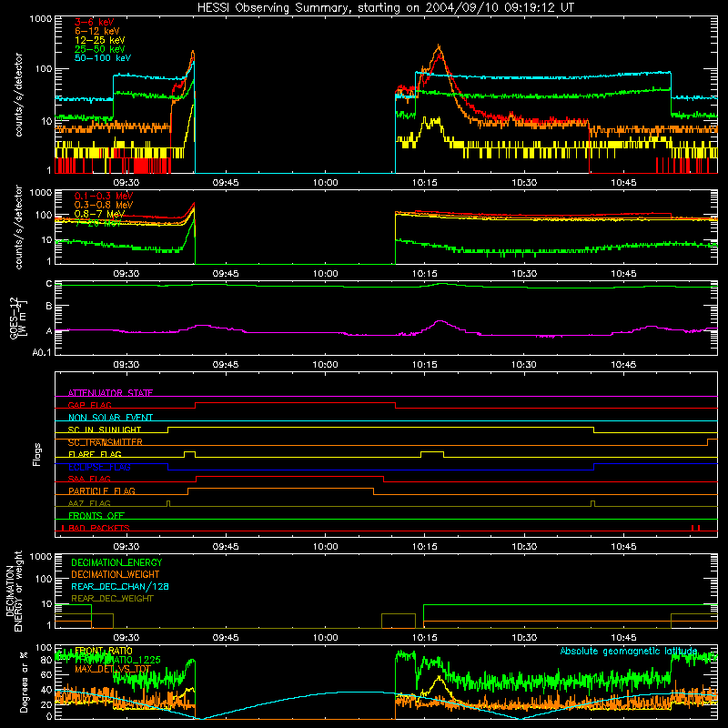Click the GAP_FLAG label

click(89, 405)
